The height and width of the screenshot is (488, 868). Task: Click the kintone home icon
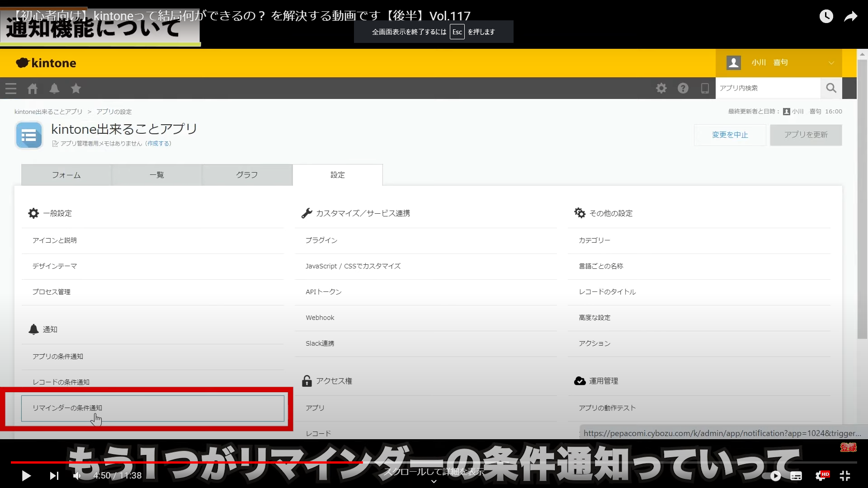coord(33,89)
